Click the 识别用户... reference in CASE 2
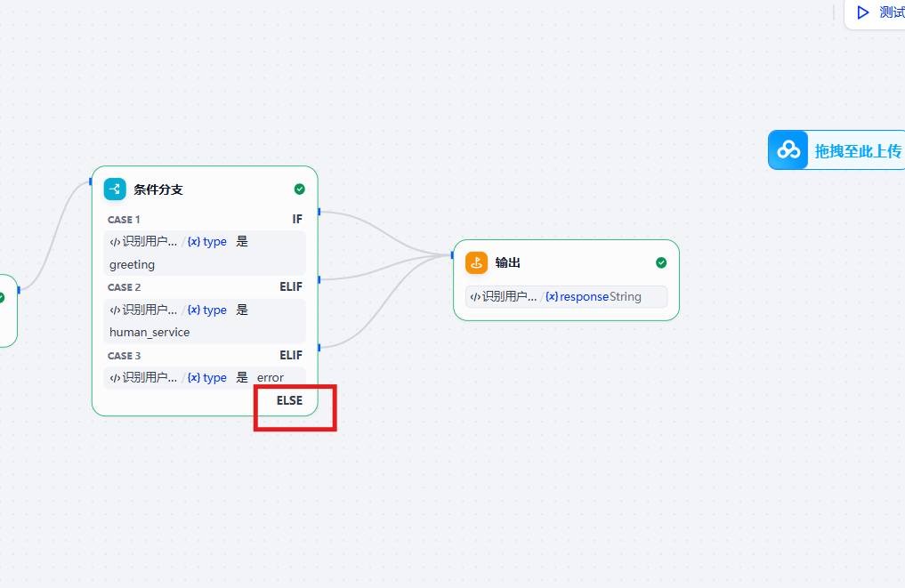Screen dimensions: 905x588 click(144, 310)
